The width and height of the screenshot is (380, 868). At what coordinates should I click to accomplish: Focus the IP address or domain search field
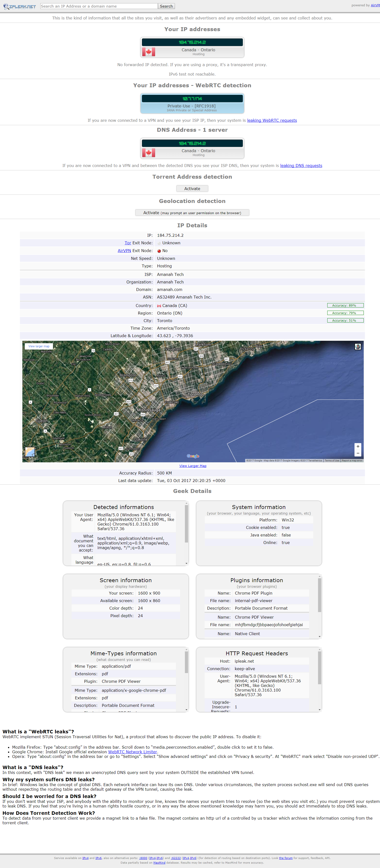pyautogui.click(x=99, y=6)
